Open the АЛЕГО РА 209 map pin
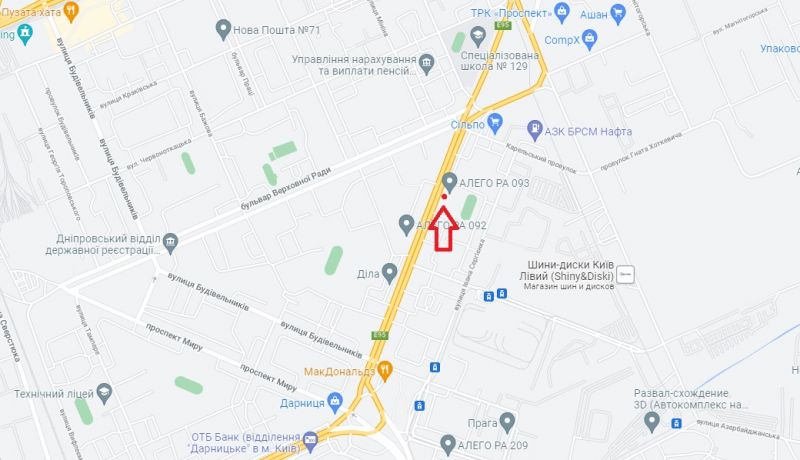800x460 pixels. tap(448, 445)
